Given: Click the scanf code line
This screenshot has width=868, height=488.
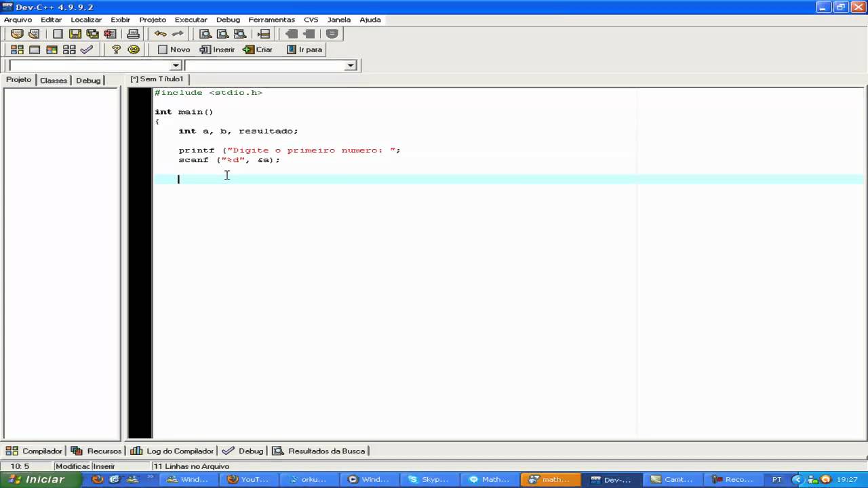Looking at the screenshot, I should pos(229,160).
